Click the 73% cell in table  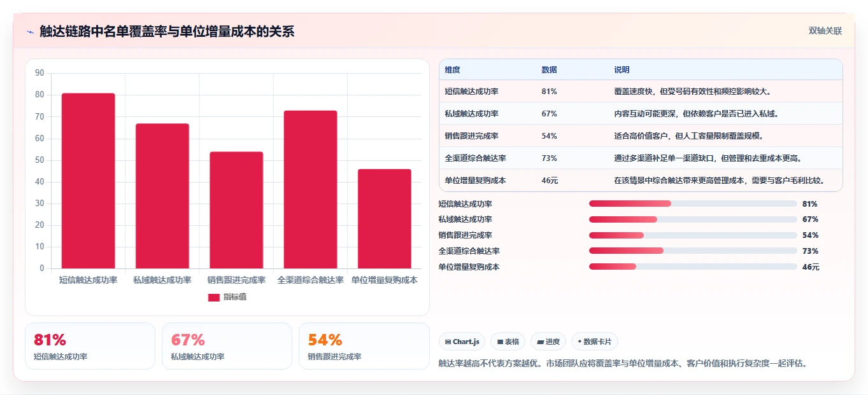[549, 158]
